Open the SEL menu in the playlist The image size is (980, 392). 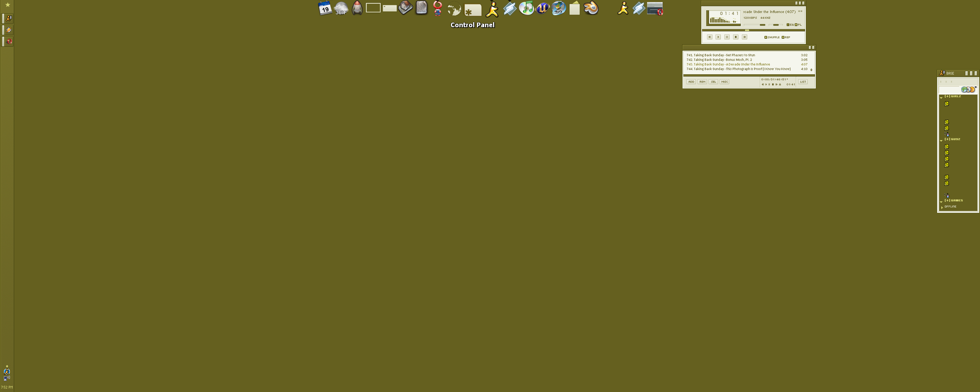(713, 82)
